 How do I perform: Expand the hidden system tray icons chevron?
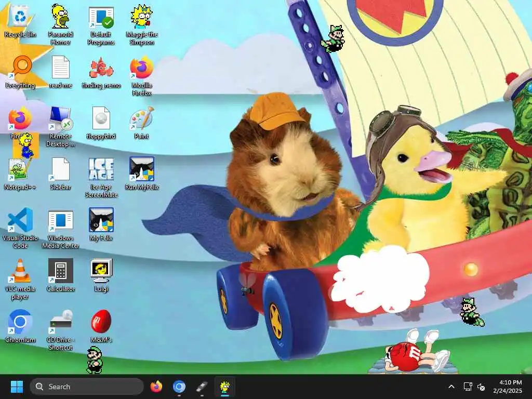451,387
